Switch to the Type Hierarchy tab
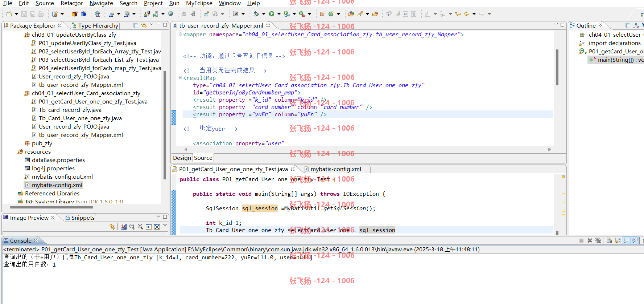The width and height of the screenshot is (644, 304). 95,25
